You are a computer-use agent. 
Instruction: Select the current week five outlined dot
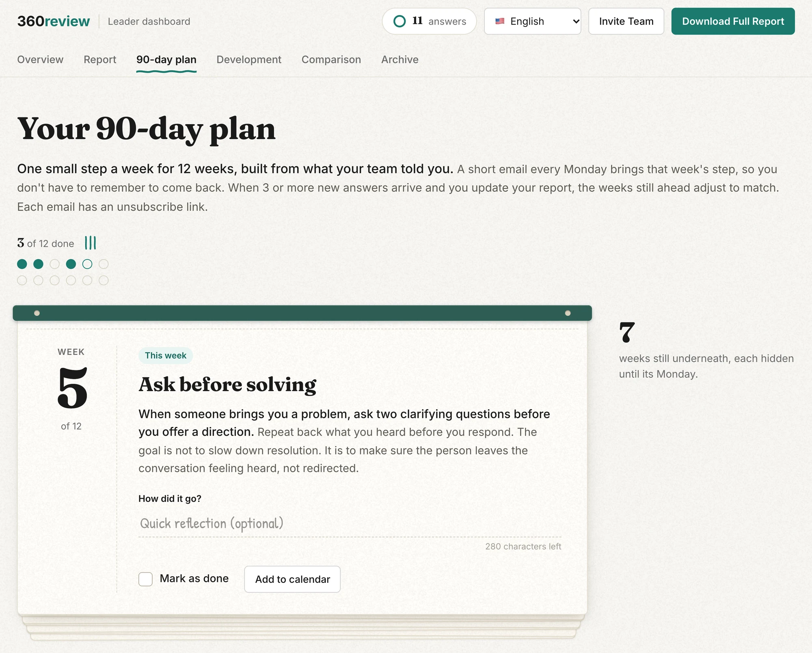(87, 264)
